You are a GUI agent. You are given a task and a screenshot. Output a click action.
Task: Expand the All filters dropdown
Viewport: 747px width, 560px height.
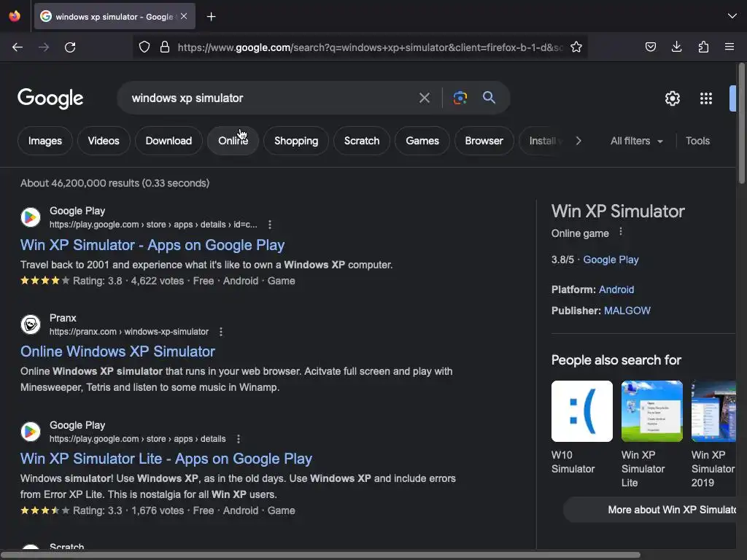pos(636,141)
